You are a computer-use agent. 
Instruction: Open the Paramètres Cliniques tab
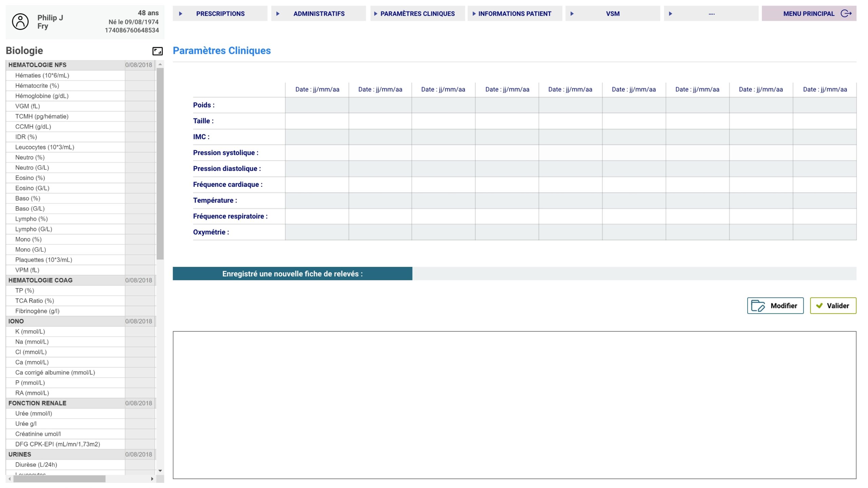pos(417,14)
